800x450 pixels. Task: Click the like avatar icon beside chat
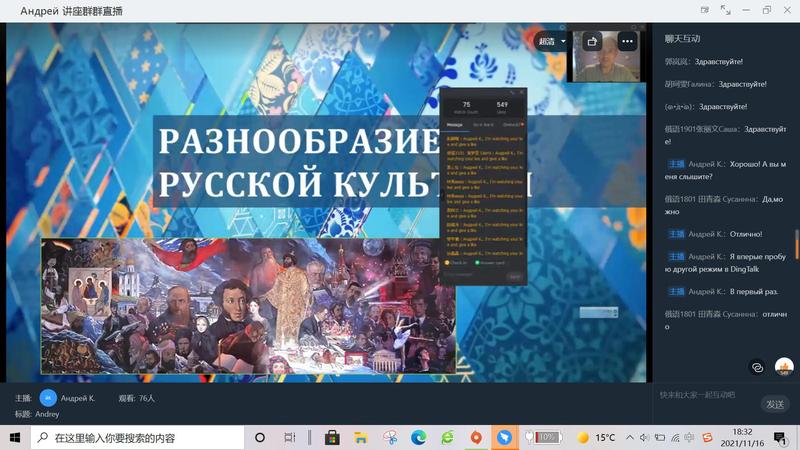[784, 367]
